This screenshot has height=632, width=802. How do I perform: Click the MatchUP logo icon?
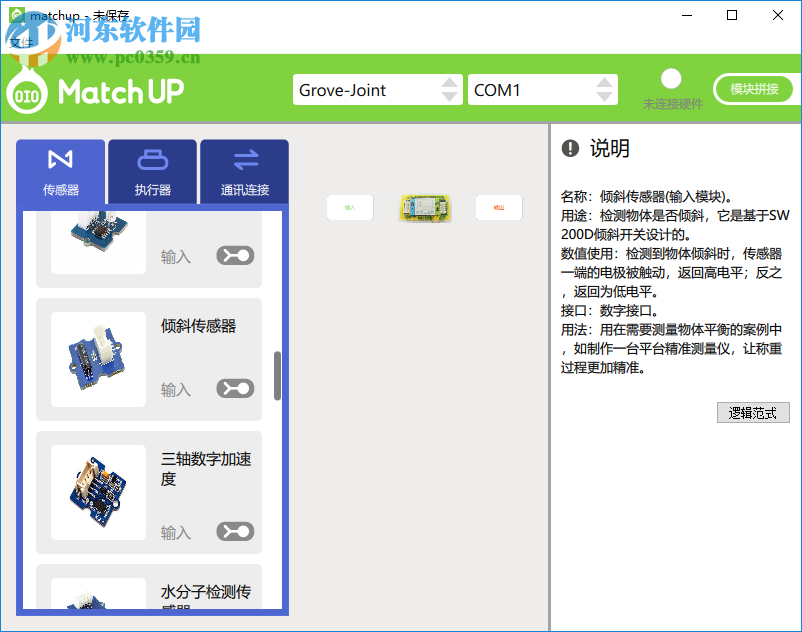click(25, 93)
